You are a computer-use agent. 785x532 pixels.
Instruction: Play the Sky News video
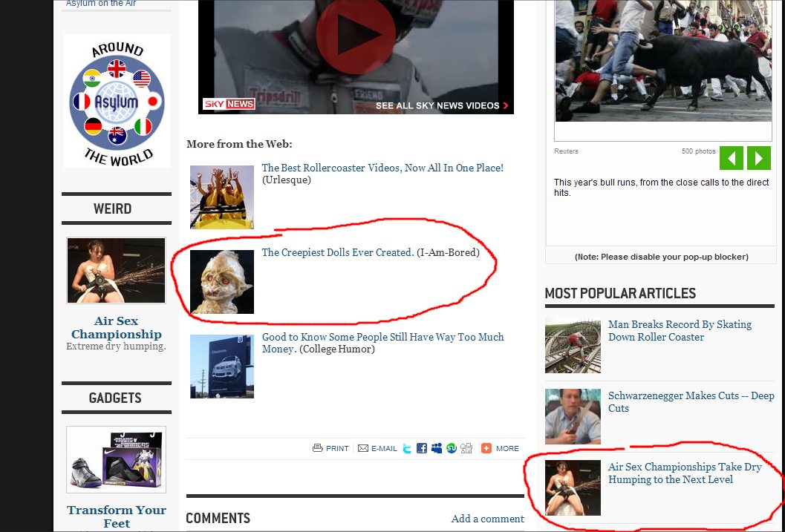click(355, 35)
